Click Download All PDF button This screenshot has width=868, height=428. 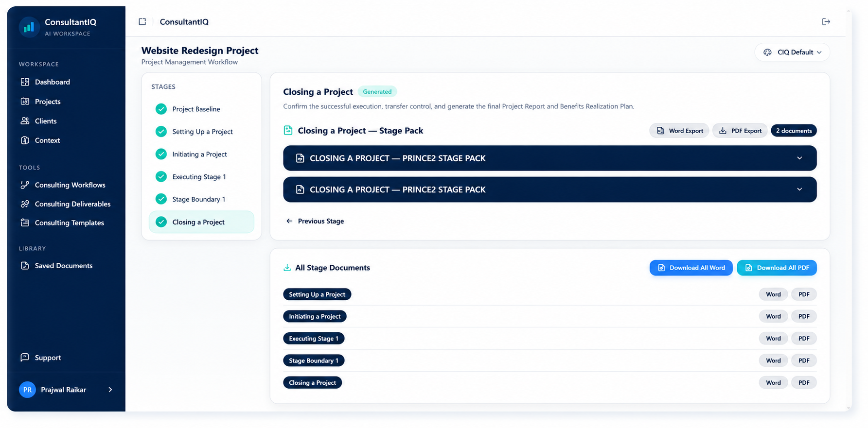click(x=777, y=268)
